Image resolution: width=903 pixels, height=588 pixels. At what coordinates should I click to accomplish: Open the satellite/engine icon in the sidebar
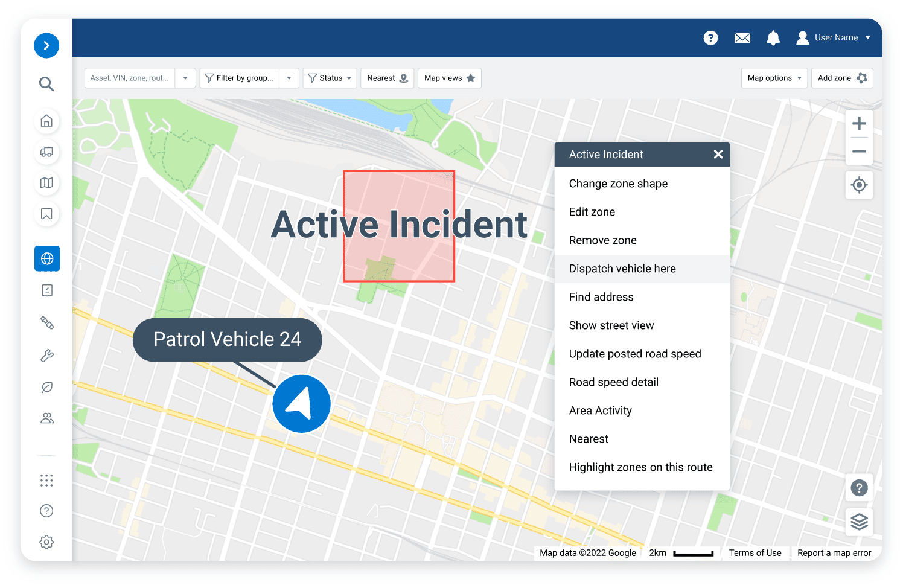coord(47,323)
